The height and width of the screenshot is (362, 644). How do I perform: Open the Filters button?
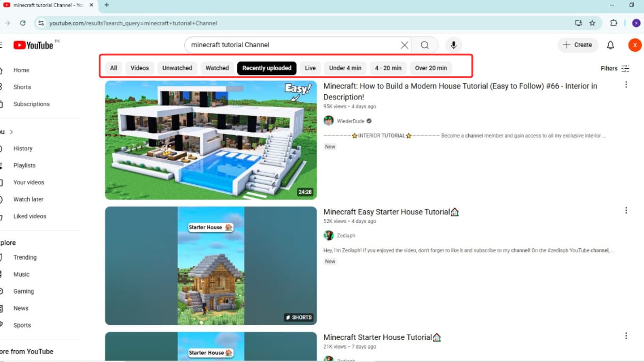[615, 68]
